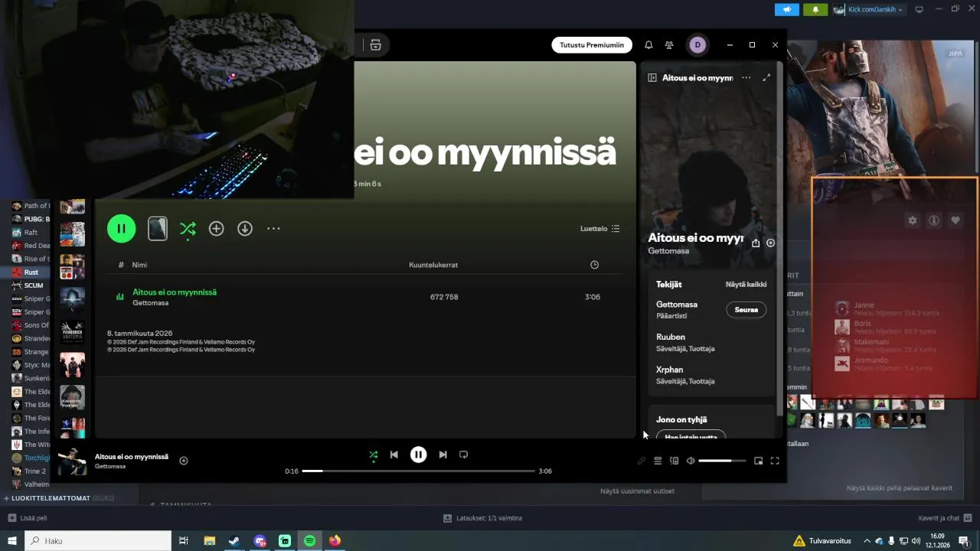
Task: Select the track row Aitous ei oo myynnissä
Action: [365, 297]
